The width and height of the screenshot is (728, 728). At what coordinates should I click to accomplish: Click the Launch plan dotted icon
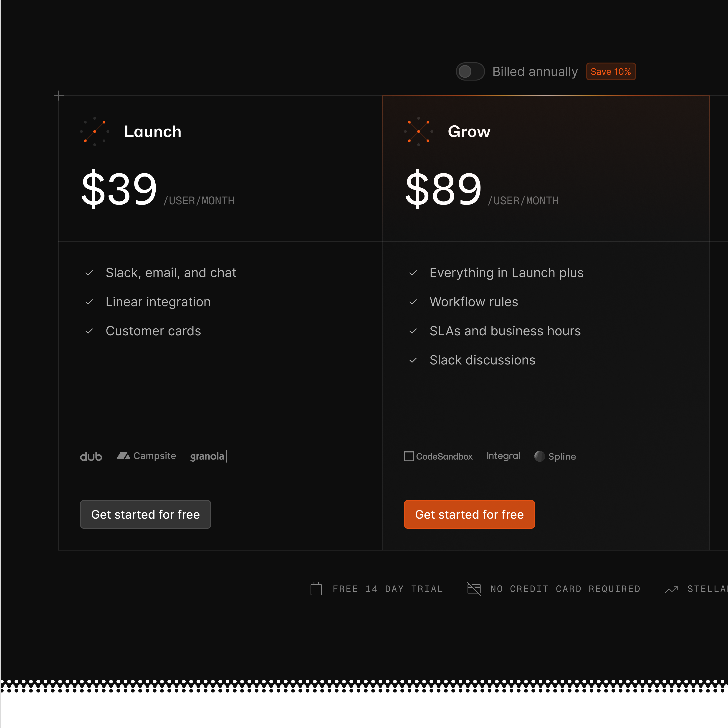95,131
